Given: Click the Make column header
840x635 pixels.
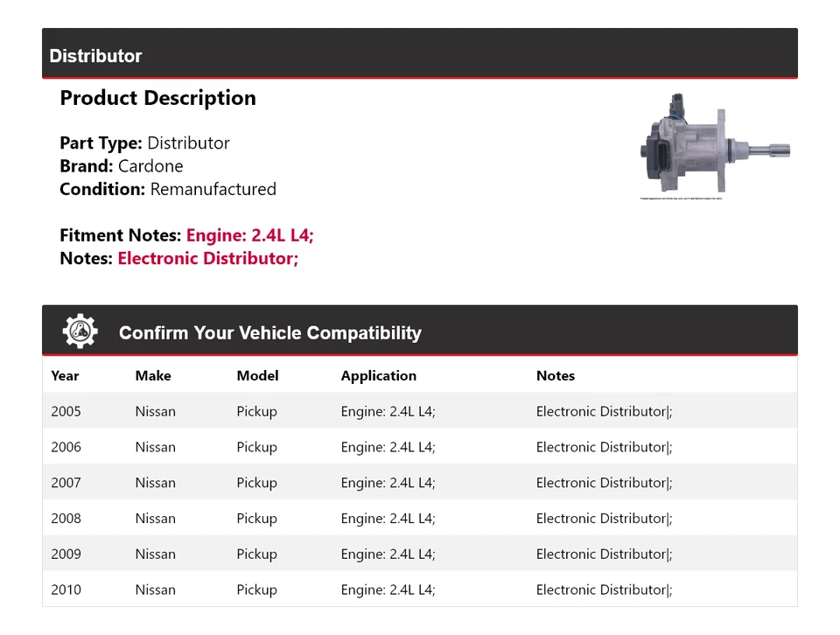Looking at the screenshot, I should (153, 375).
